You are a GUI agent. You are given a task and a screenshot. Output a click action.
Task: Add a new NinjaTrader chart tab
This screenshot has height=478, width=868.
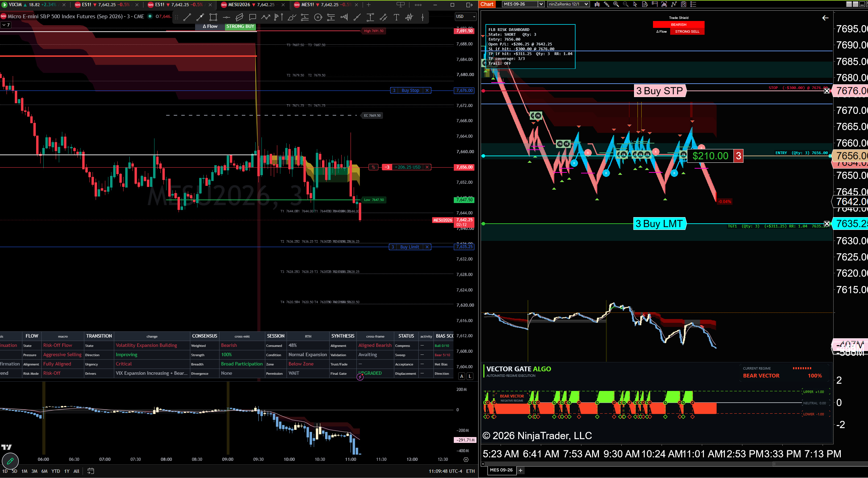coord(521,470)
